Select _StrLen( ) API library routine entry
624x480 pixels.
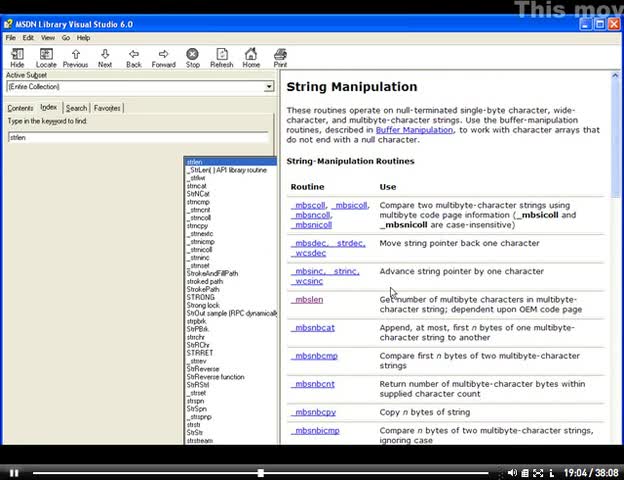pyautogui.click(x=227, y=170)
